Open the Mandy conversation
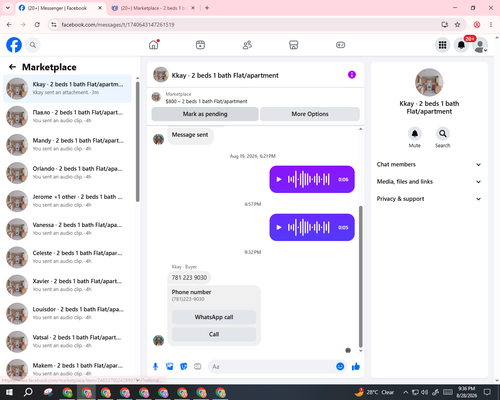 (x=68, y=145)
